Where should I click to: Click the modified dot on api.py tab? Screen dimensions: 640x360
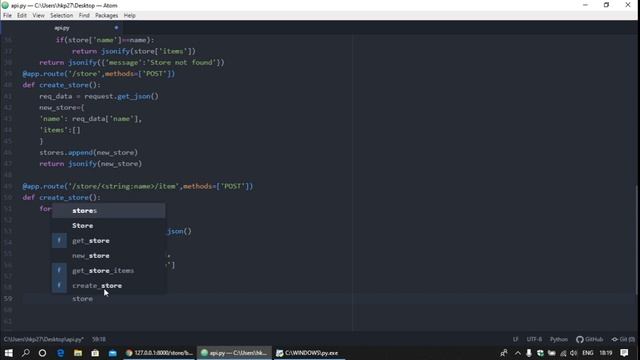[x=116, y=28]
